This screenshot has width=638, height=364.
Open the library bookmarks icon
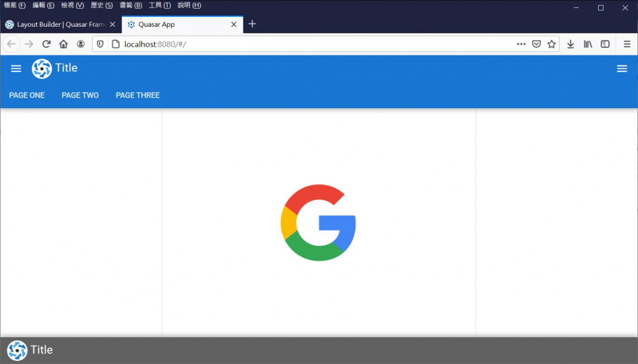pyautogui.click(x=588, y=44)
